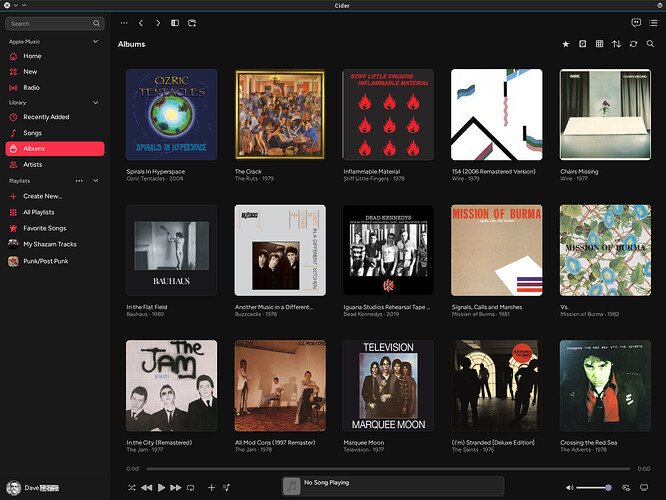Screen dimensions: 666x500
Task: Collapse the Library section chevron
Action: point(96,102)
